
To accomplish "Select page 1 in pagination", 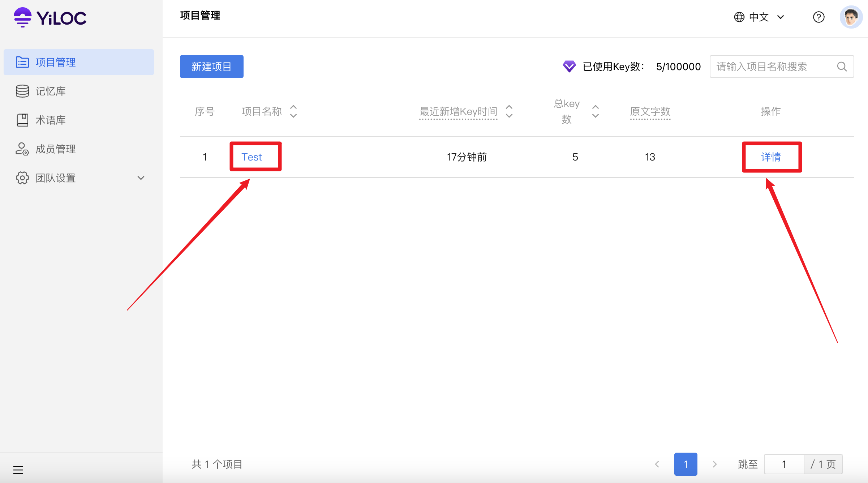I will (x=686, y=464).
